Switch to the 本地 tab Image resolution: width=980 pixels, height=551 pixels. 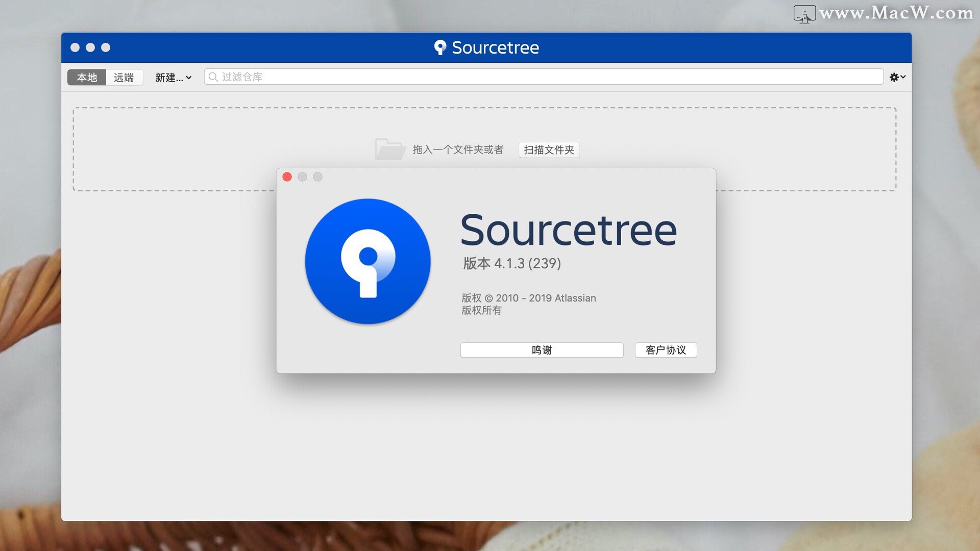[x=87, y=78]
